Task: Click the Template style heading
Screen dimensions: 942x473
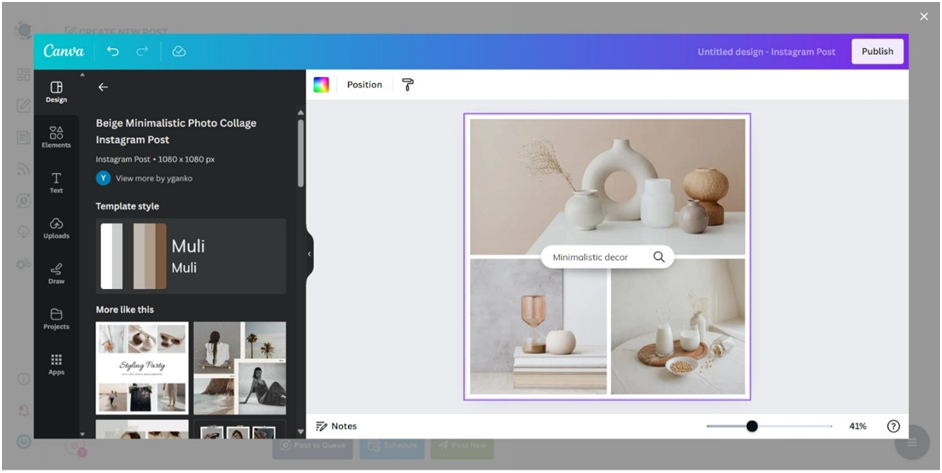Action: [x=127, y=206]
